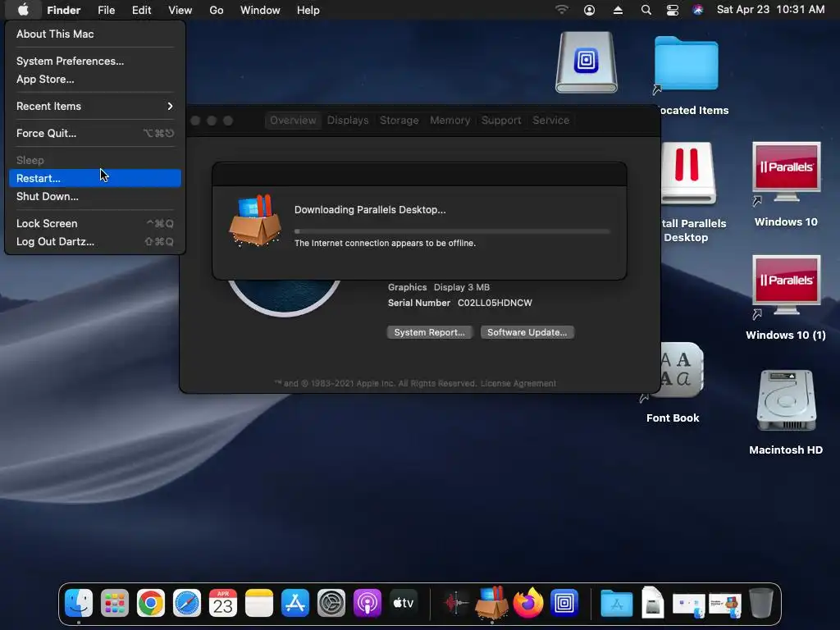The height and width of the screenshot is (630, 840).
Task: Click the Parallels download progress bar
Action: (452, 231)
